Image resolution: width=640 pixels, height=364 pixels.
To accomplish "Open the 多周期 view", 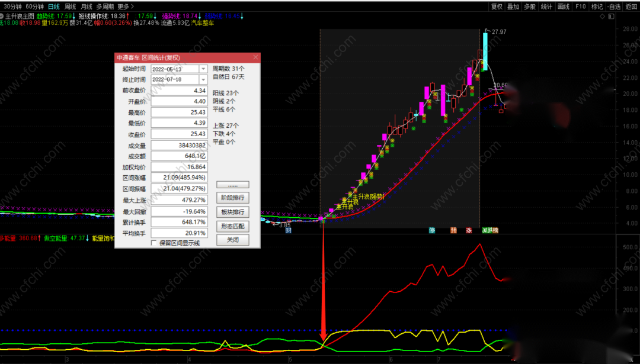I will [105, 7].
